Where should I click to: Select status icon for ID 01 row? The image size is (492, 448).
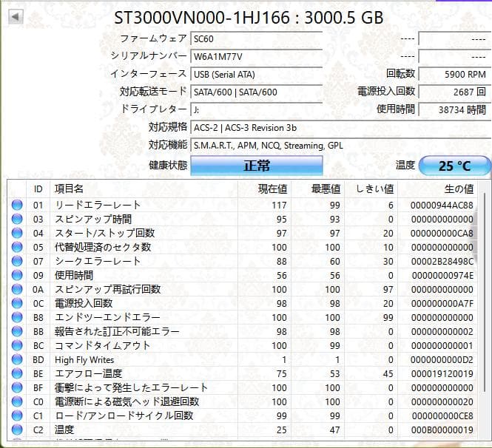17,205
